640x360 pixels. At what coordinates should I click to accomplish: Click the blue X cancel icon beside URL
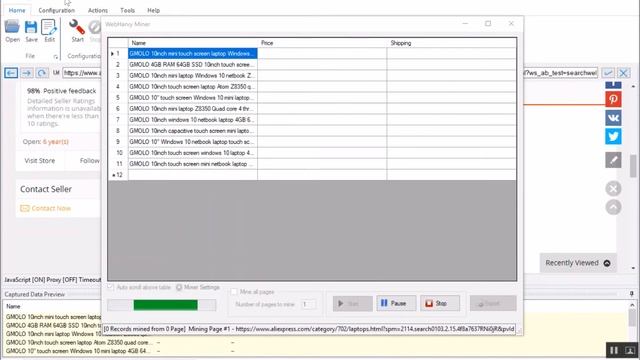click(623, 73)
